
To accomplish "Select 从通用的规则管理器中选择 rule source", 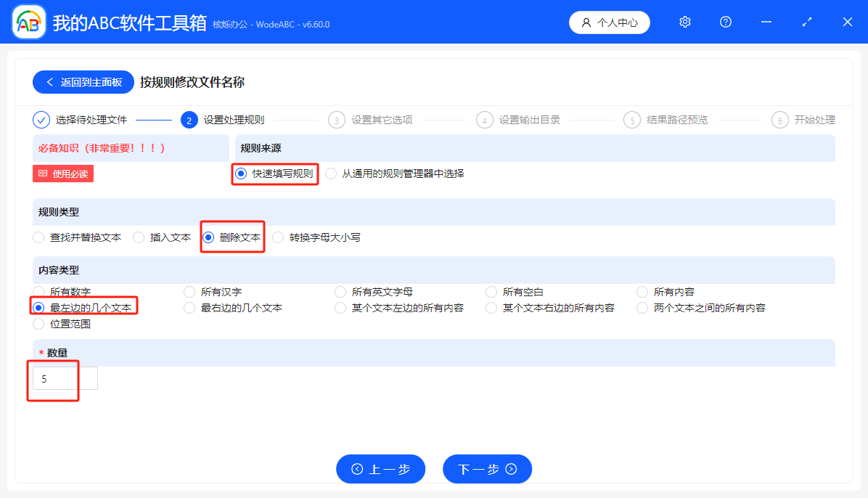I will coord(330,174).
